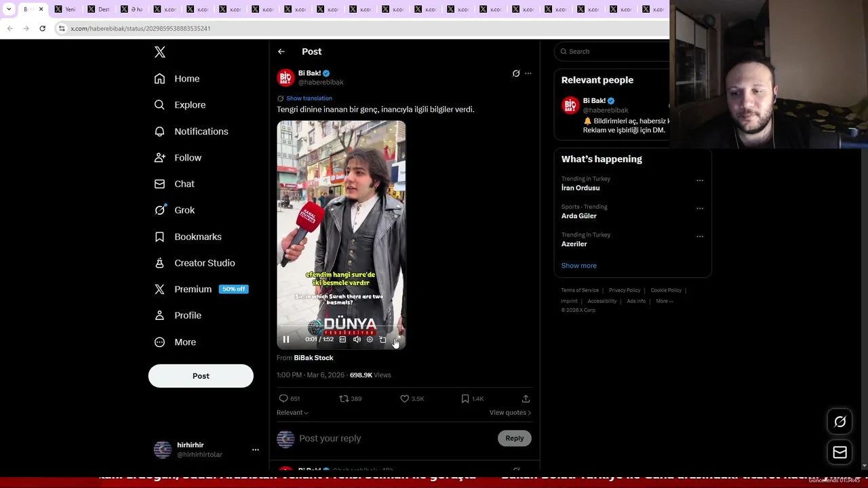Expand the Relevant sort dropdown
Viewport: 868px width, 488px height.
coord(292,413)
